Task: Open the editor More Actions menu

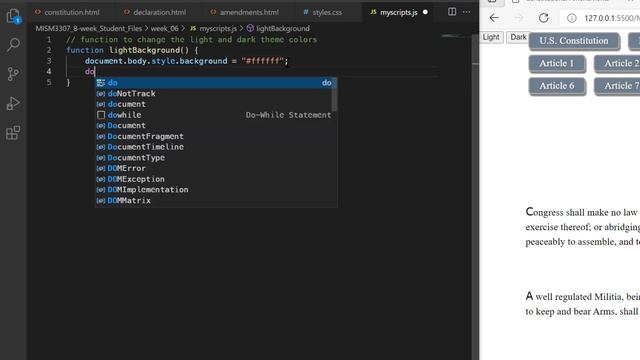Action: coord(467,12)
